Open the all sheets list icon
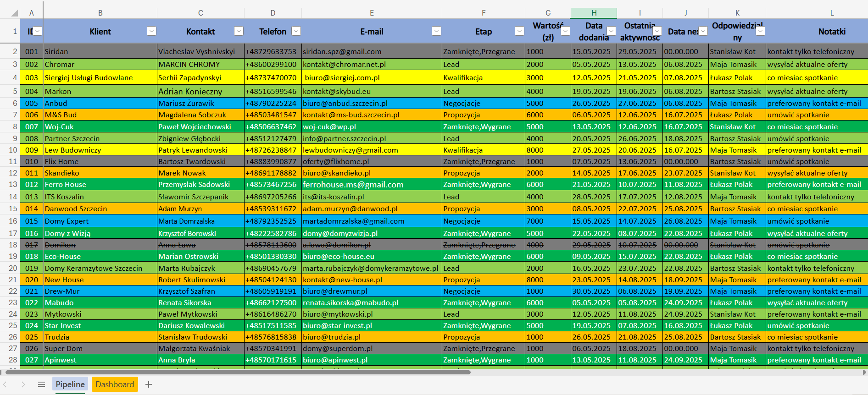The image size is (868, 395). 41,384
